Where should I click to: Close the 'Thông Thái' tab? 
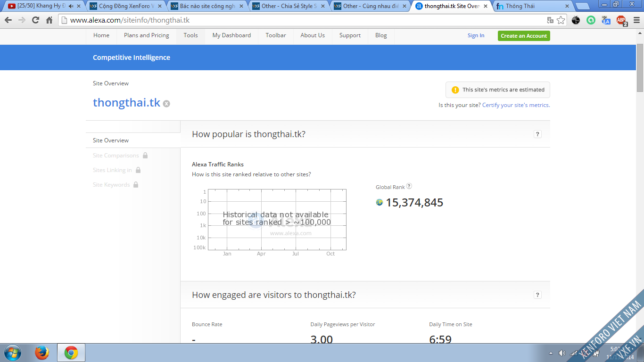(x=567, y=6)
